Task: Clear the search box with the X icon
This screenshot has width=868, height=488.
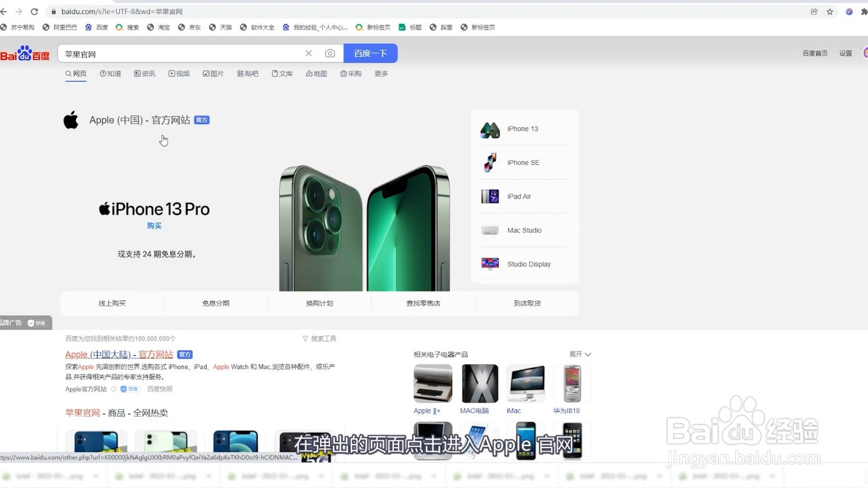Action: [x=309, y=53]
